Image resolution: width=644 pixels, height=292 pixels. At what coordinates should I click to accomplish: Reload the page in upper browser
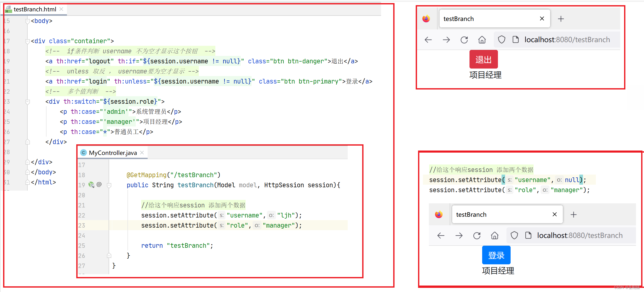click(x=464, y=40)
